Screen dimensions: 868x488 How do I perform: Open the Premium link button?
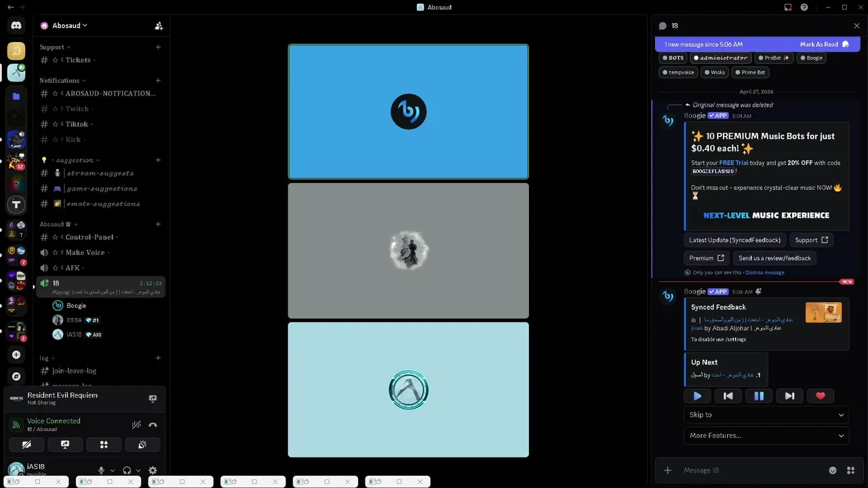point(707,258)
